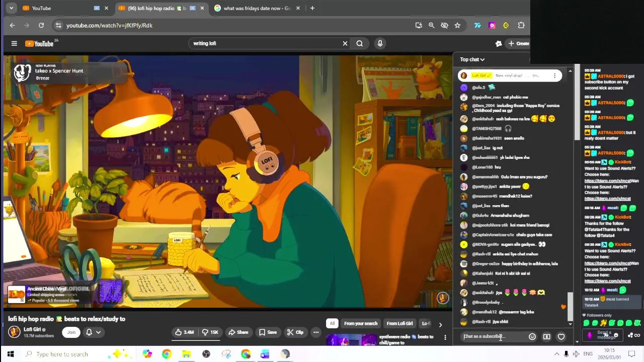Open the pink chat extension icon
This screenshot has height=362, width=644.
tap(492, 25)
